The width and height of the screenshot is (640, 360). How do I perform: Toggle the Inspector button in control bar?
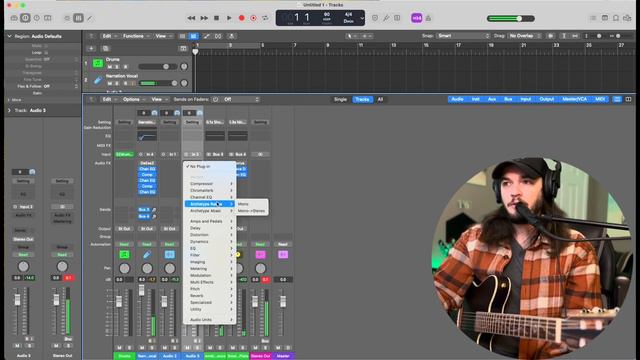coord(25,18)
